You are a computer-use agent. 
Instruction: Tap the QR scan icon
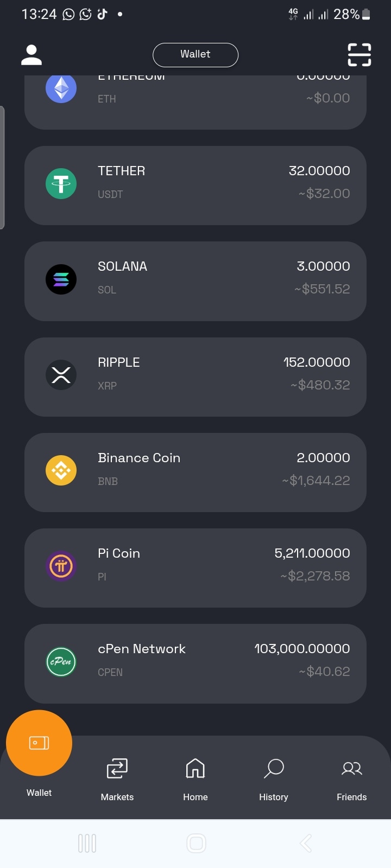click(360, 55)
